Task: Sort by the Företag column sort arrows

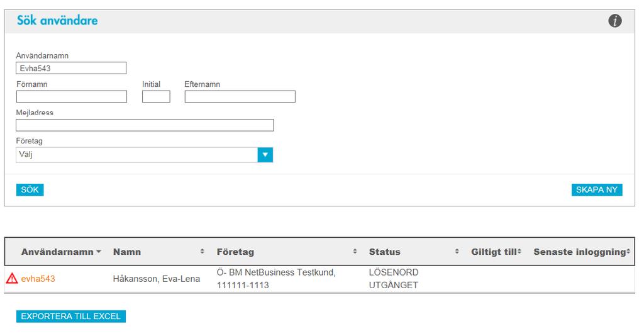Action: tap(355, 252)
